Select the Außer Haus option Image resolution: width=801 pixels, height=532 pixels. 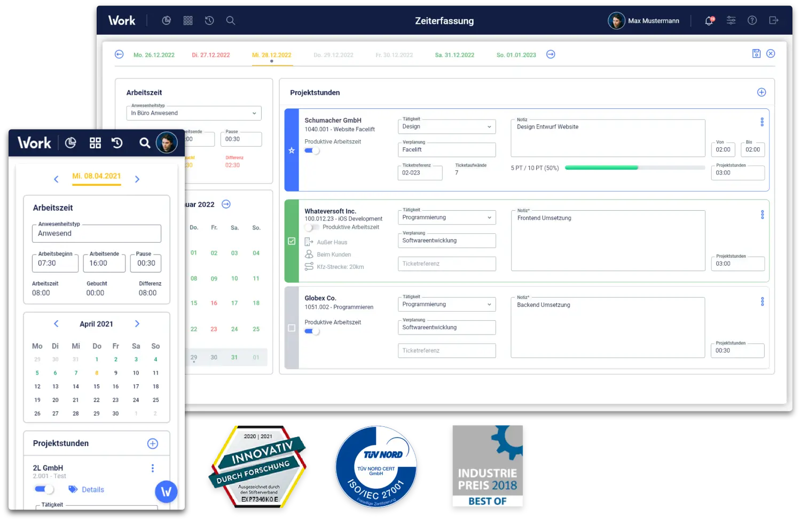point(326,242)
